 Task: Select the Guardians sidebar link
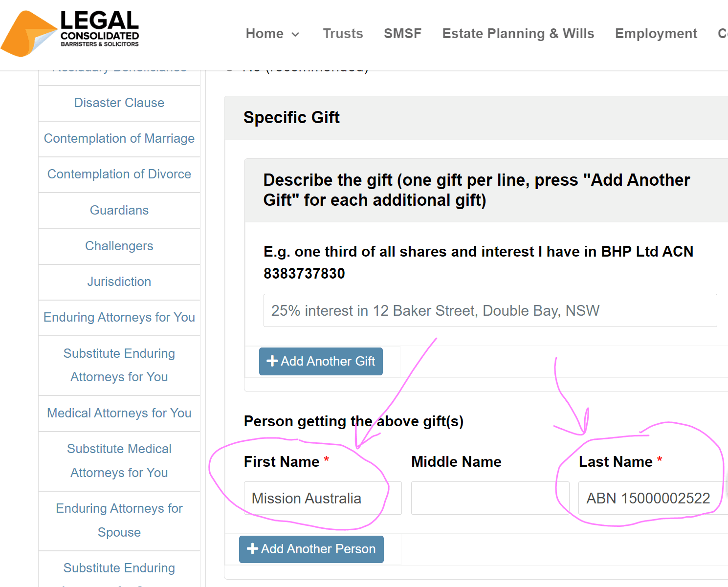coord(119,210)
